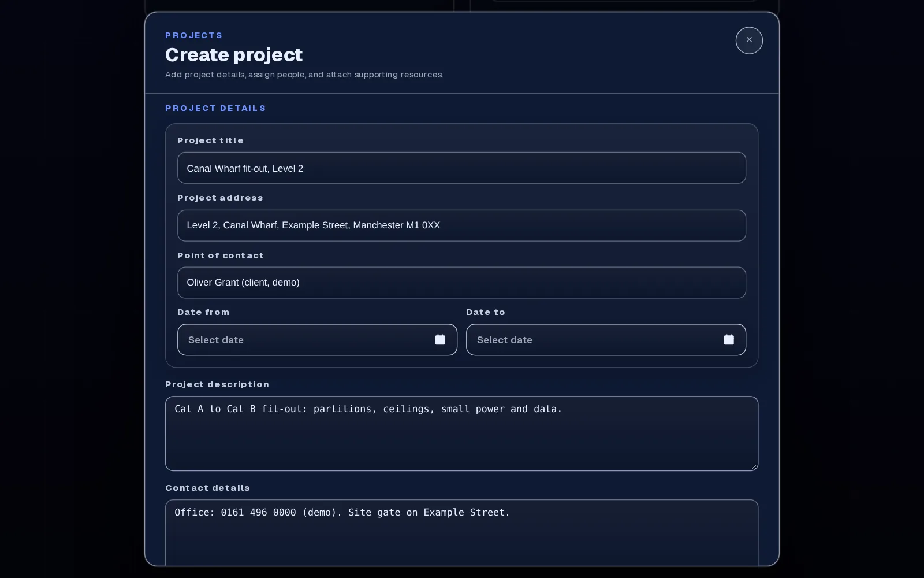Close the Create project dialog
The height and width of the screenshot is (578, 924).
749,40
